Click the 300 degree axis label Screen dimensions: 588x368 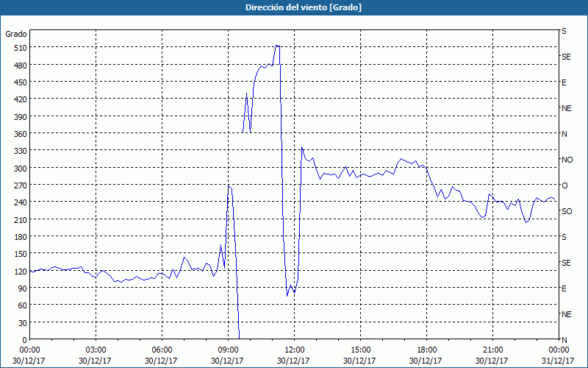(20, 169)
